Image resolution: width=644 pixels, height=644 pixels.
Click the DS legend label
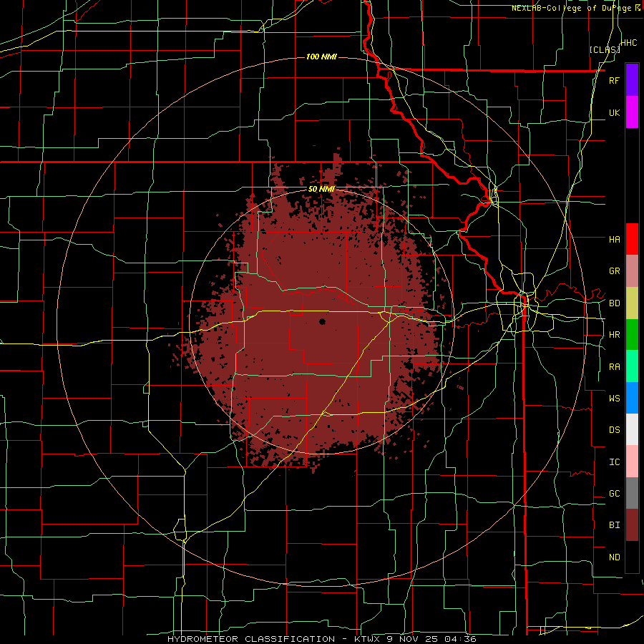pyautogui.click(x=614, y=430)
